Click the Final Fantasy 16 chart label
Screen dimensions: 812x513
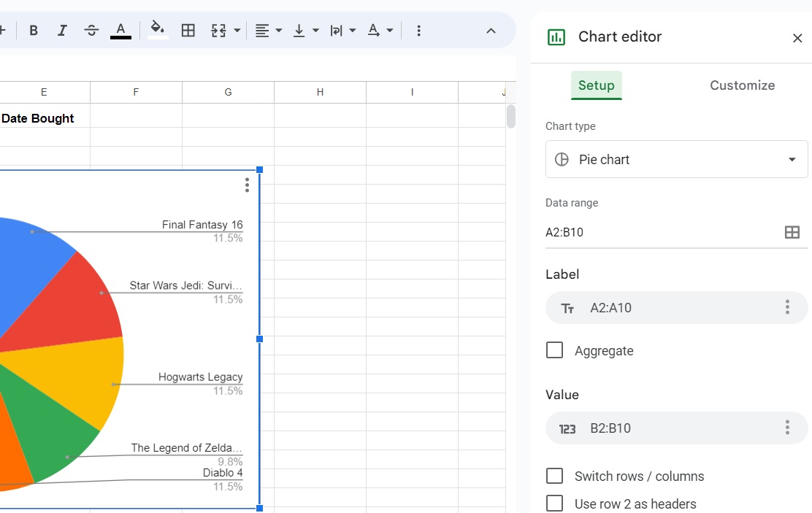coord(202,225)
